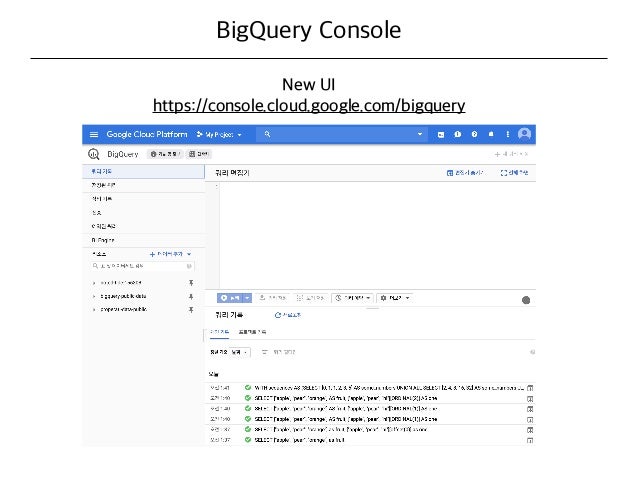Click into the query editor text area
Viewport: 638px width, 479px height.
pyautogui.click(x=377, y=235)
